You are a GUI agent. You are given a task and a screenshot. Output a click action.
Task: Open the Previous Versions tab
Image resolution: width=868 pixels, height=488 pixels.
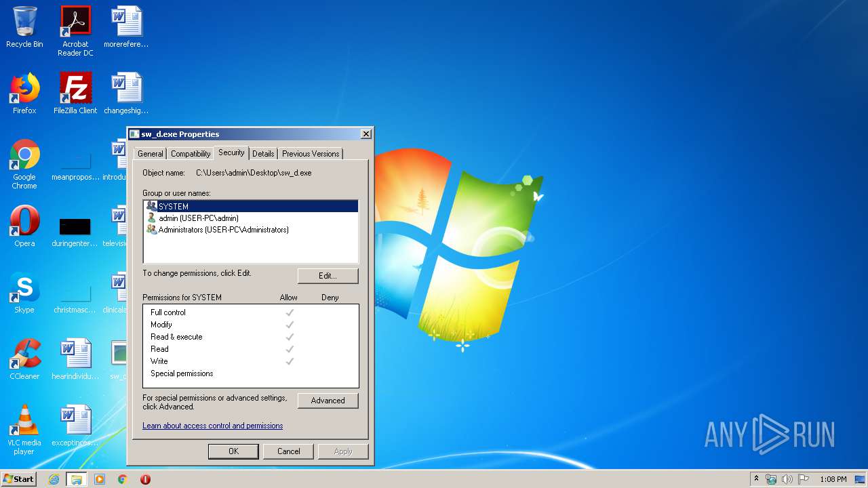311,154
